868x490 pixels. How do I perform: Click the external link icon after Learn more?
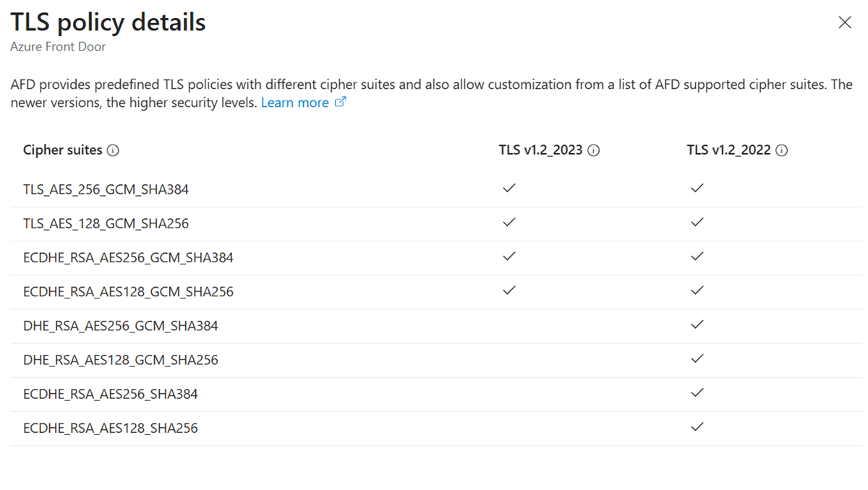(x=341, y=102)
